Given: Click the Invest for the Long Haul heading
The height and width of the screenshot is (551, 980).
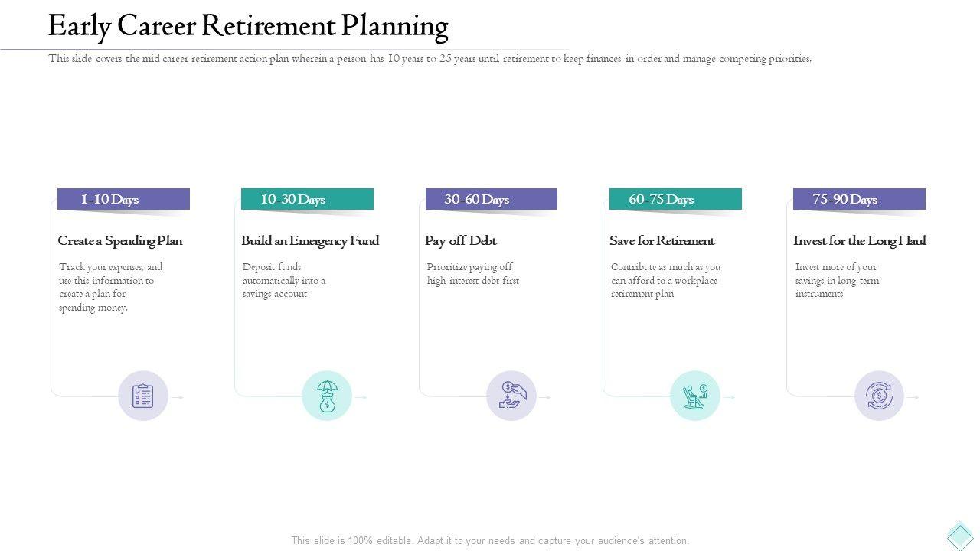Looking at the screenshot, I should coord(860,241).
